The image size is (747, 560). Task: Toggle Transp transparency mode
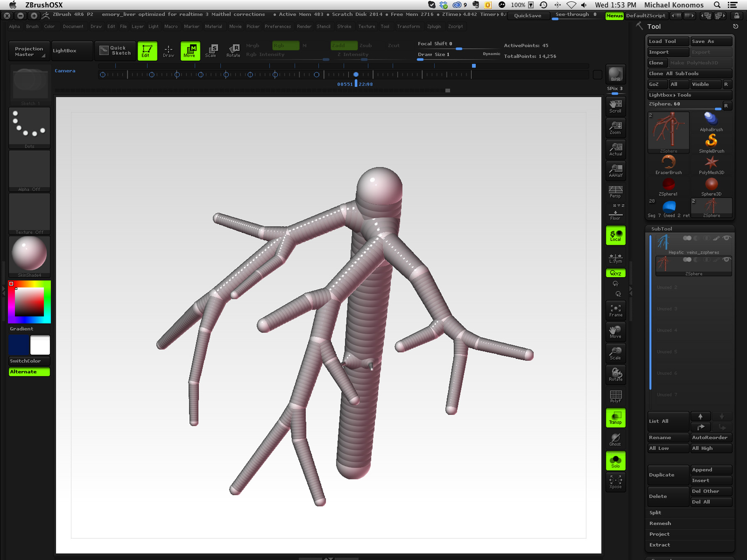coord(615,418)
